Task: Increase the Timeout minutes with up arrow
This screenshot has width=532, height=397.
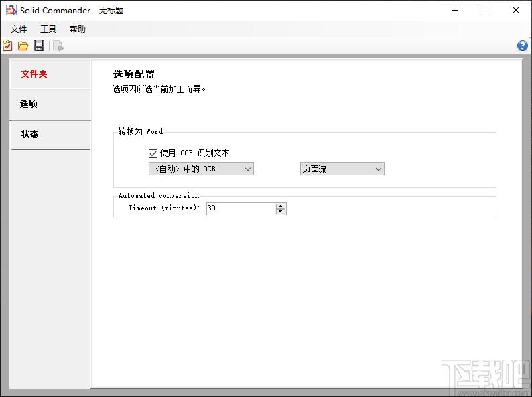Action: coord(281,206)
